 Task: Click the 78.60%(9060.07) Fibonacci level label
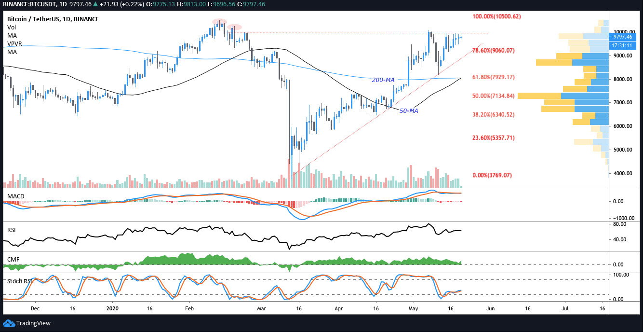coord(494,51)
